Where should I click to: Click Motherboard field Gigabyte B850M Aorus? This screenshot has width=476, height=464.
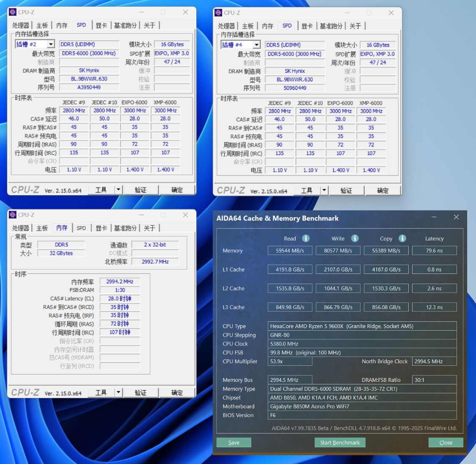tap(362, 406)
